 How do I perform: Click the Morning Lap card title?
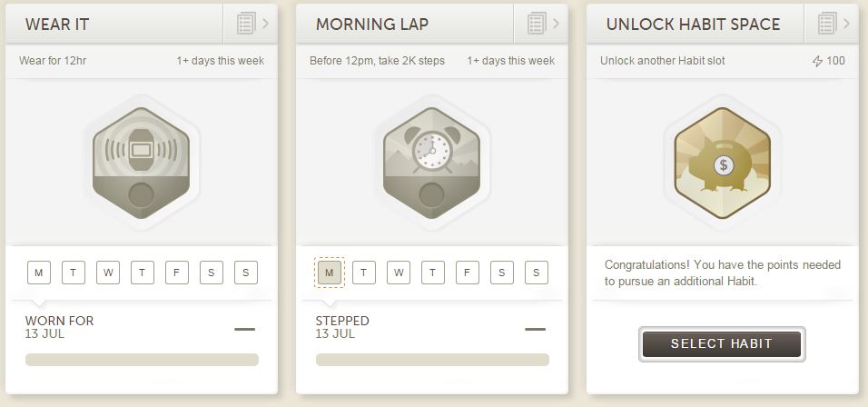[x=372, y=25]
